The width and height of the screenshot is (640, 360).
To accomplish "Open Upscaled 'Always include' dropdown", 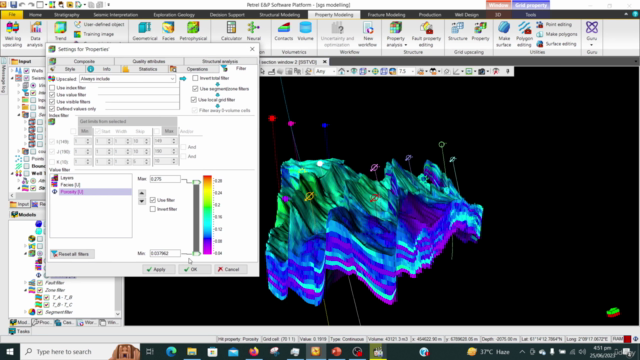I will click(127, 79).
